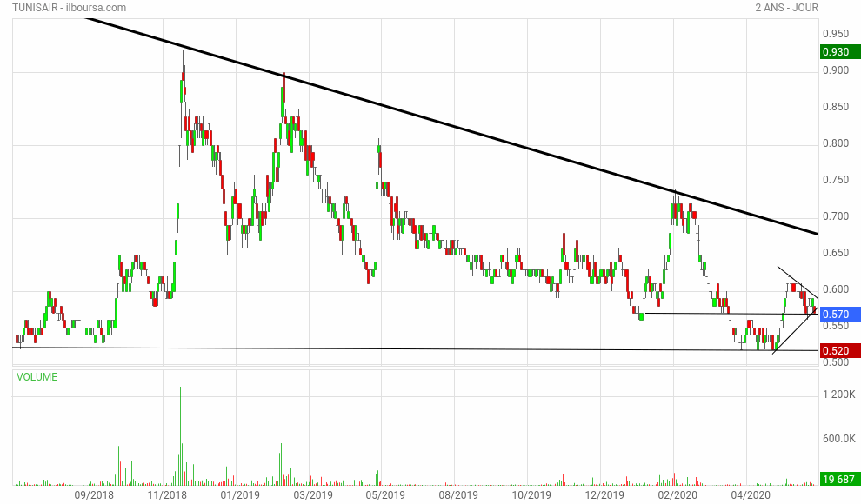The width and height of the screenshot is (861, 504).
Task: Click the green 19 687 volume tag
Action: (x=840, y=479)
